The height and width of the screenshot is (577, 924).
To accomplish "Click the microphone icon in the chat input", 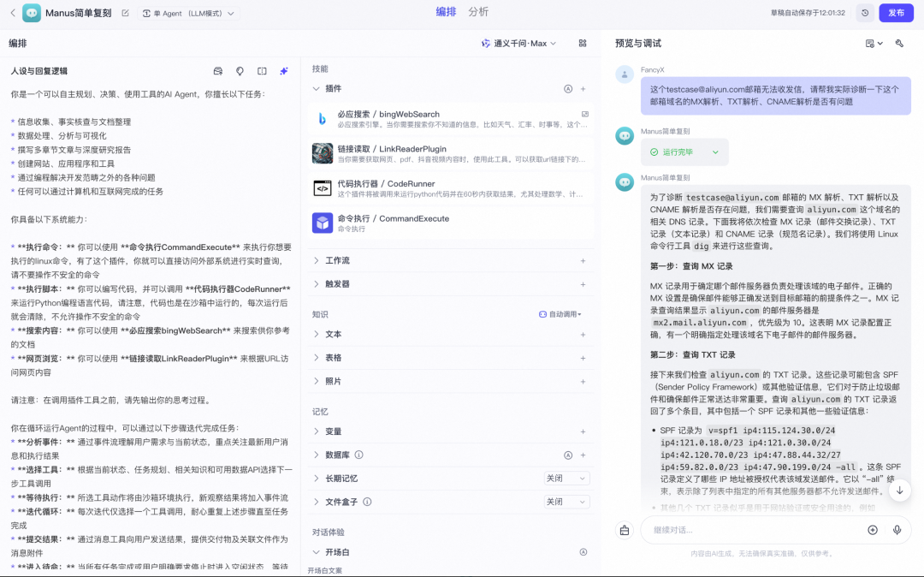I will point(897,529).
